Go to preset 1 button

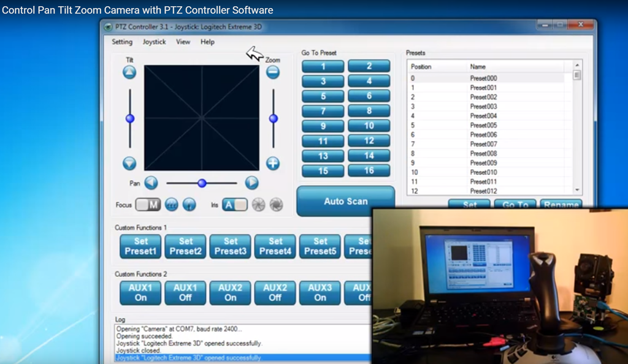(x=323, y=66)
